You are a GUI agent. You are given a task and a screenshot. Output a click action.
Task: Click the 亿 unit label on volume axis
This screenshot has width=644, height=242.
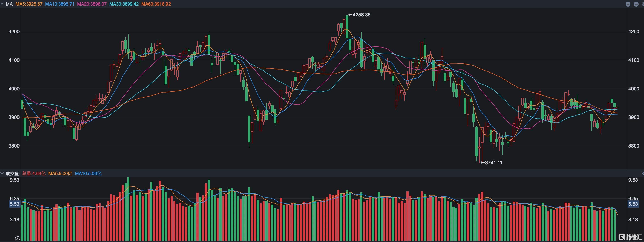tap(17, 238)
